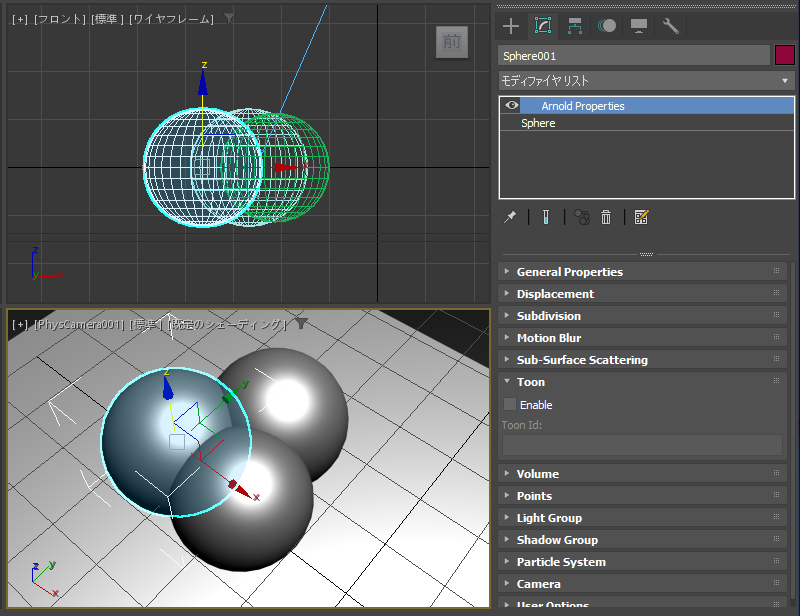Screen dimensions: 800x616
Task: Expand the Camera rollout
Action: (642, 583)
